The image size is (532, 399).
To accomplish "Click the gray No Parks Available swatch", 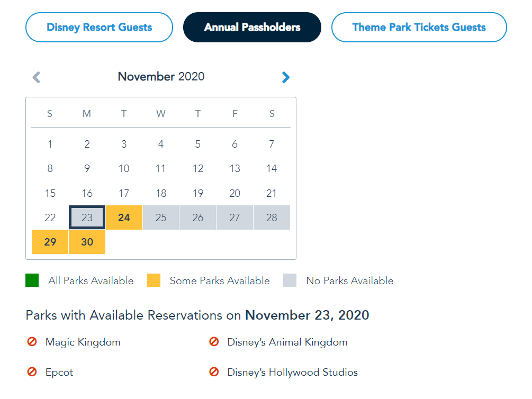I will click(x=290, y=280).
